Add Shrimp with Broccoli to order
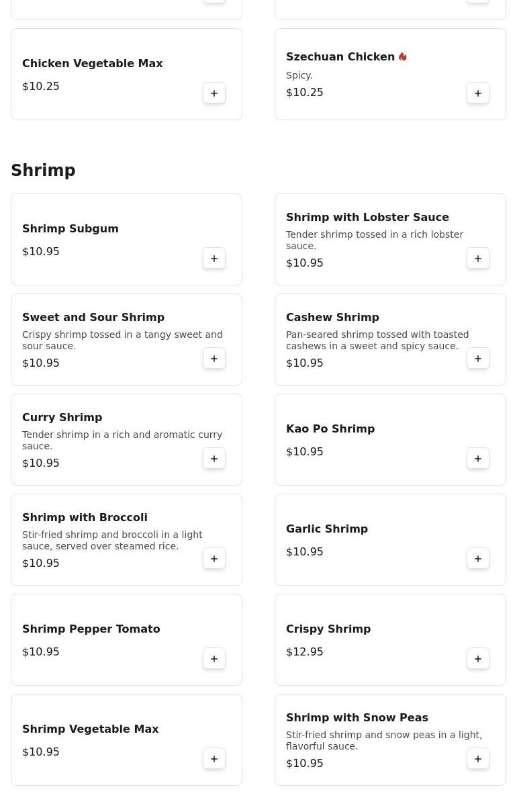This screenshot has height=812, width=517. 214,559
